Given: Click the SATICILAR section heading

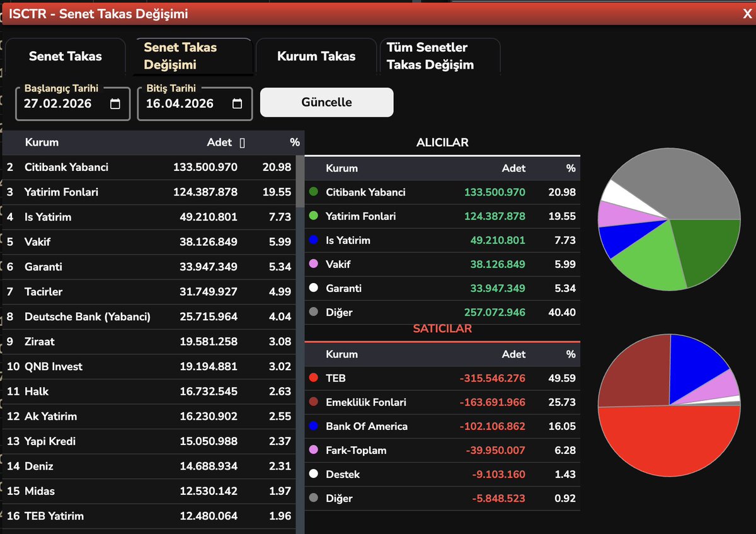Looking at the screenshot, I should 442,328.
